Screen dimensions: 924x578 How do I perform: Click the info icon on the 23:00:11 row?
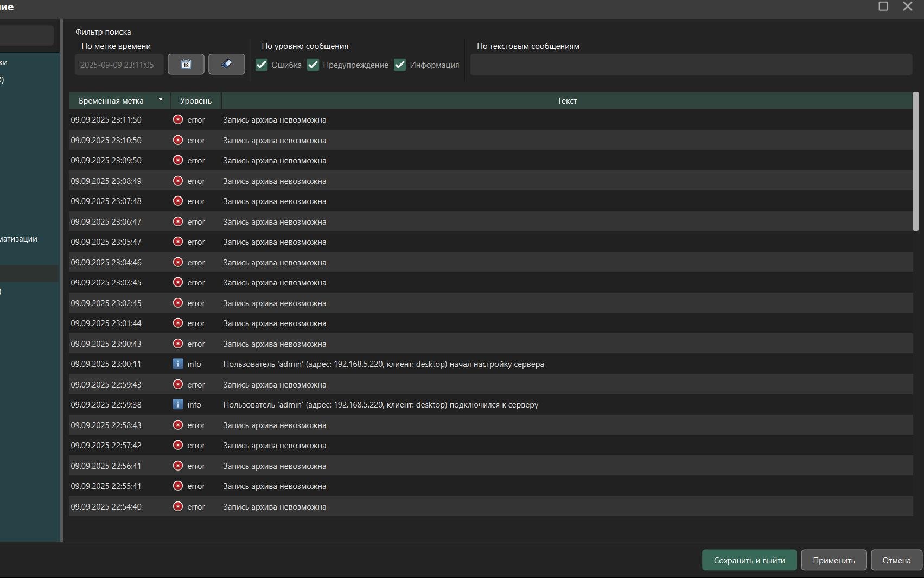pos(178,364)
